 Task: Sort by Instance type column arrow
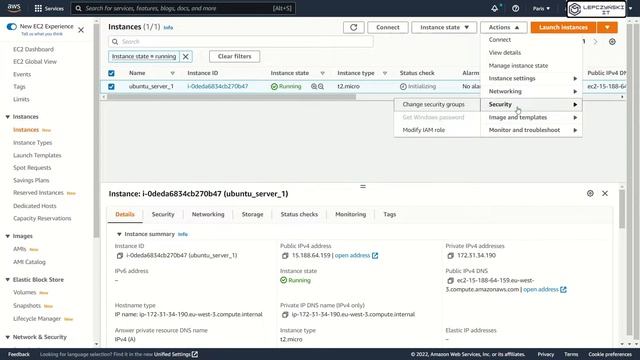(385, 73)
